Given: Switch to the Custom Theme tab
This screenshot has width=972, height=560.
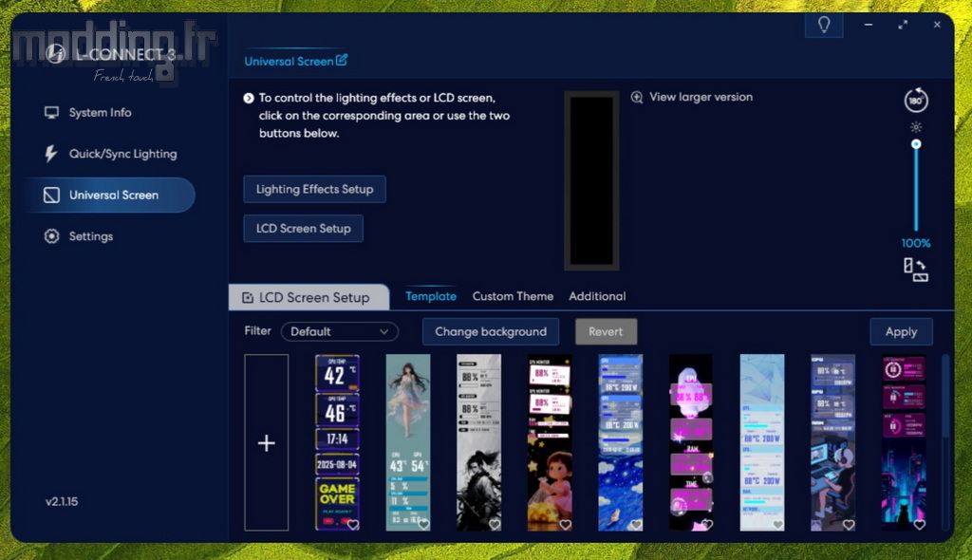Looking at the screenshot, I should [513, 296].
